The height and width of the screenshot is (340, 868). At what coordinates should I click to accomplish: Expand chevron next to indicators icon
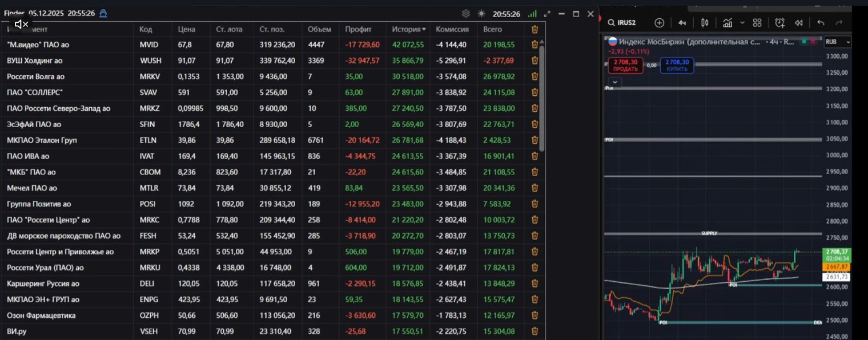742,23
